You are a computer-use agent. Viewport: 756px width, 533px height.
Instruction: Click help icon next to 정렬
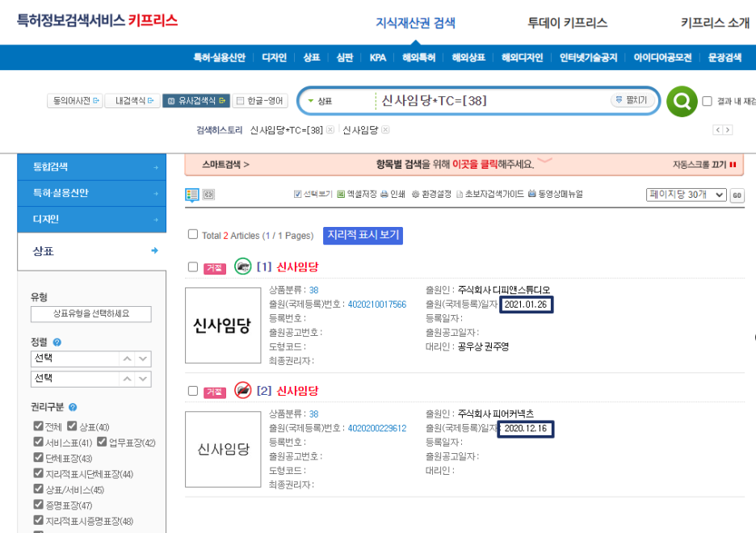(57, 342)
